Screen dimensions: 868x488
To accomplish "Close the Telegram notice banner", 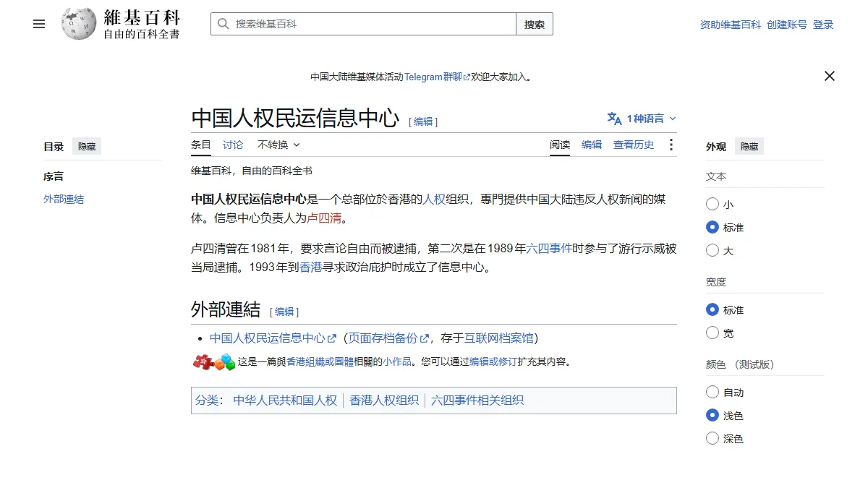I will tap(830, 76).
